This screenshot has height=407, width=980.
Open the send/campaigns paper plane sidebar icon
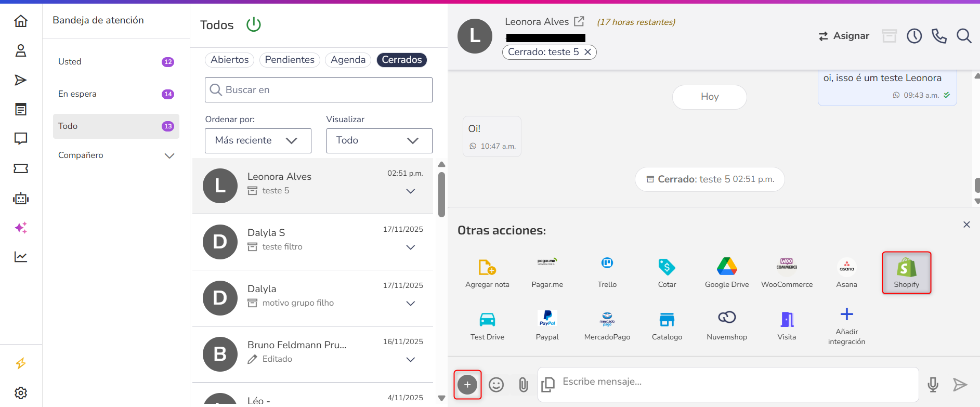point(21,80)
